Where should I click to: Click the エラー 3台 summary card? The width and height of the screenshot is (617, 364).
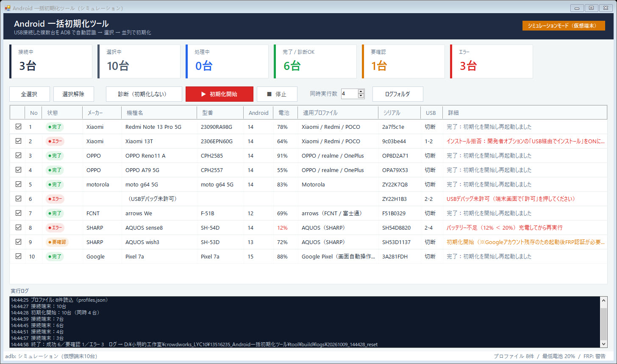(x=492, y=61)
